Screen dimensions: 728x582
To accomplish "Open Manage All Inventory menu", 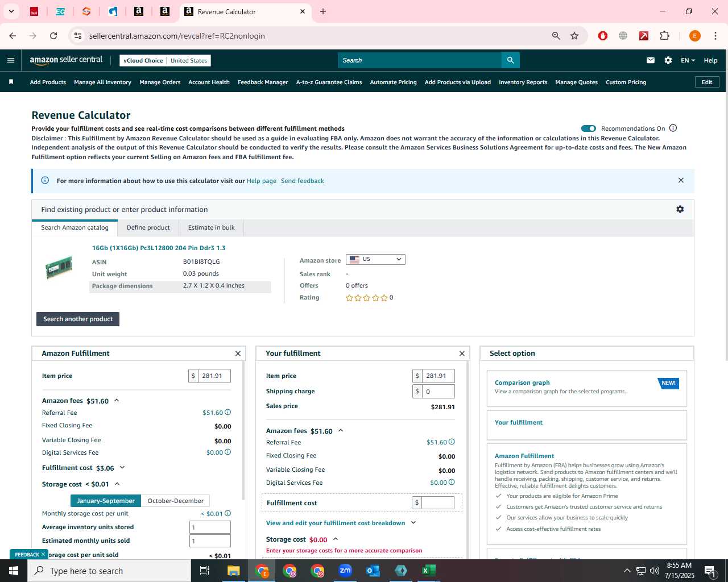I will 102,82.
